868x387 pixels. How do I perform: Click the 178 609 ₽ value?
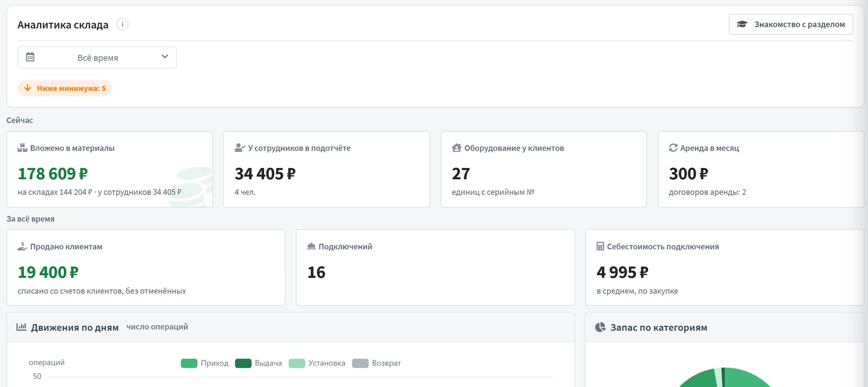[53, 174]
